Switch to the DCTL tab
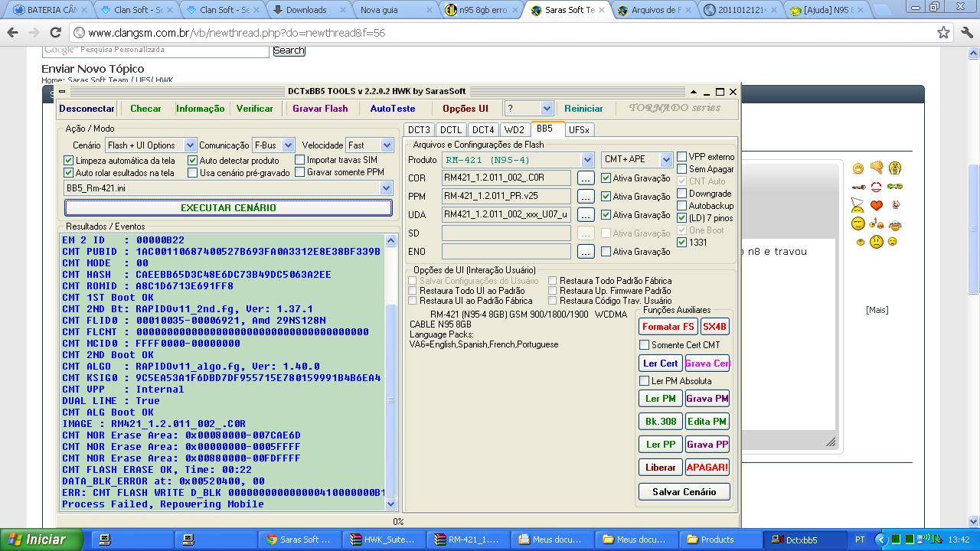This screenshot has height=551, width=980. coord(451,130)
